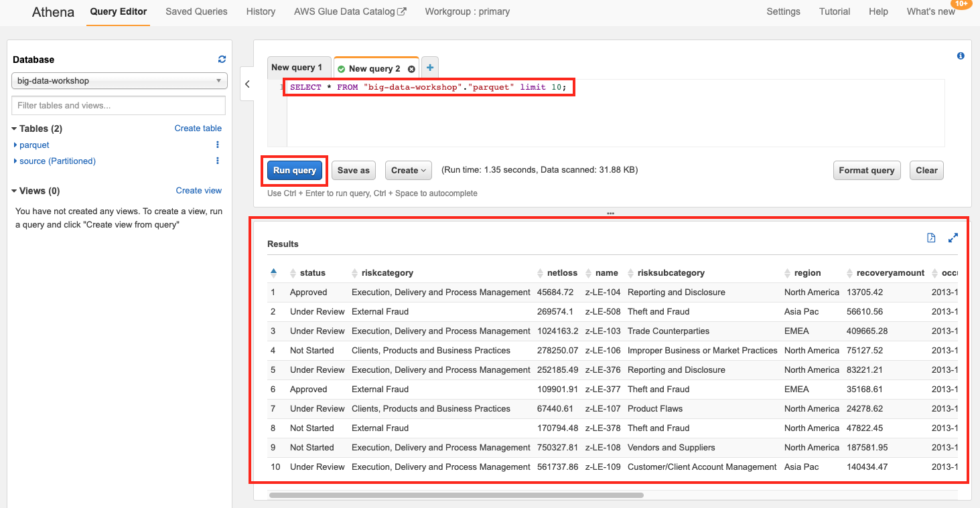The image size is (980, 508).
Task: Open the big-data-workshop database dropdown
Action: (x=120, y=81)
